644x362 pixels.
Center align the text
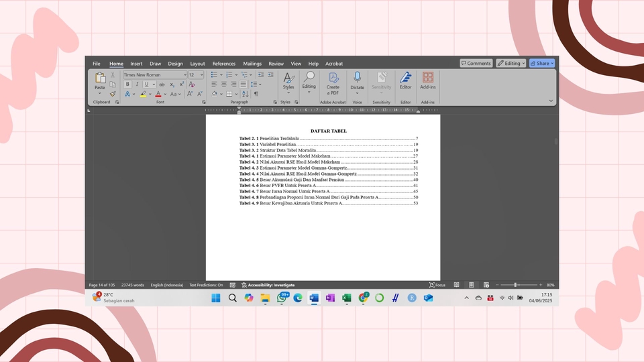[224, 84]
